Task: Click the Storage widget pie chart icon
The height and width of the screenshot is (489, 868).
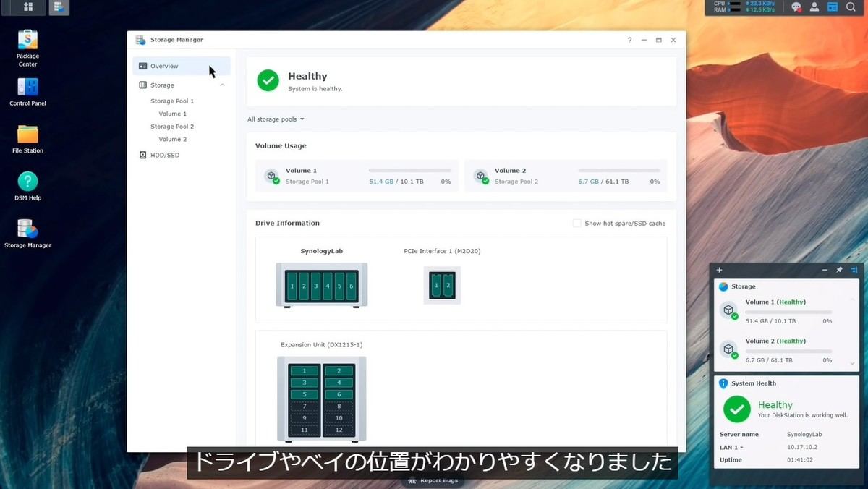Action: point(723,286)
